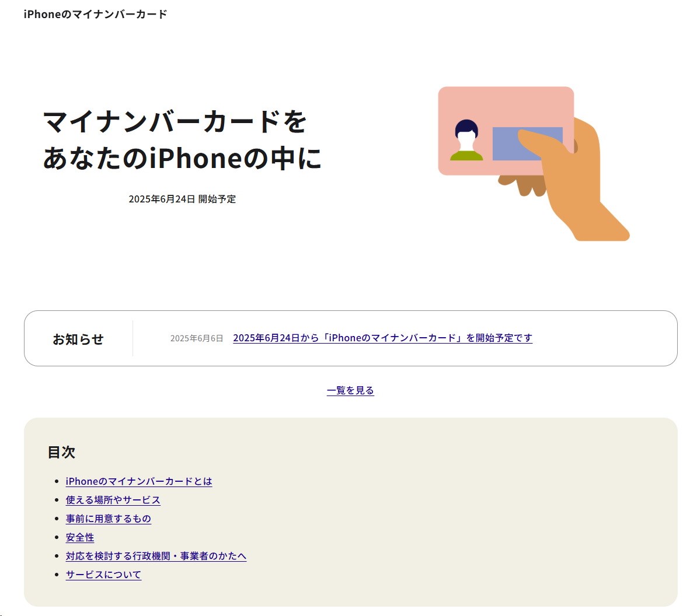Viewport: 697px width, 616px height.
Task: Follow the サービスについて contents link
Action: pos(103,575)
